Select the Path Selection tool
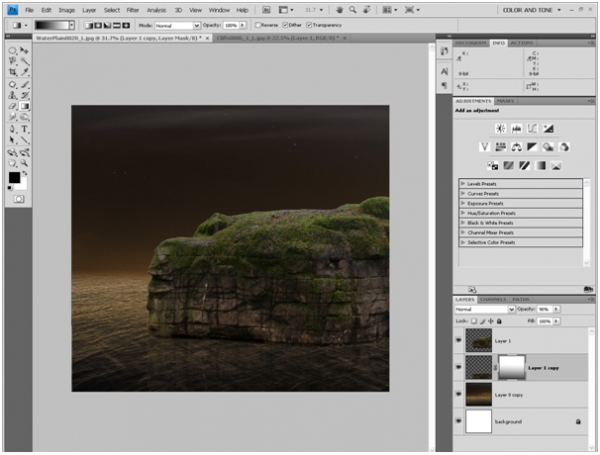Screen dimensions: 600x455 pos(13,140)
